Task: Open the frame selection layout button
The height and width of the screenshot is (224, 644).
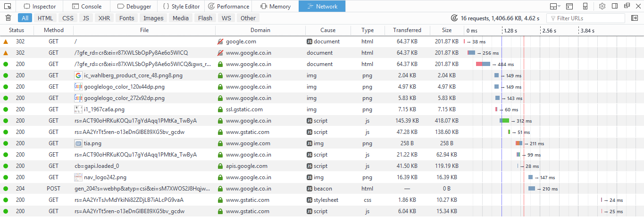Action: (x=555, y=6)
